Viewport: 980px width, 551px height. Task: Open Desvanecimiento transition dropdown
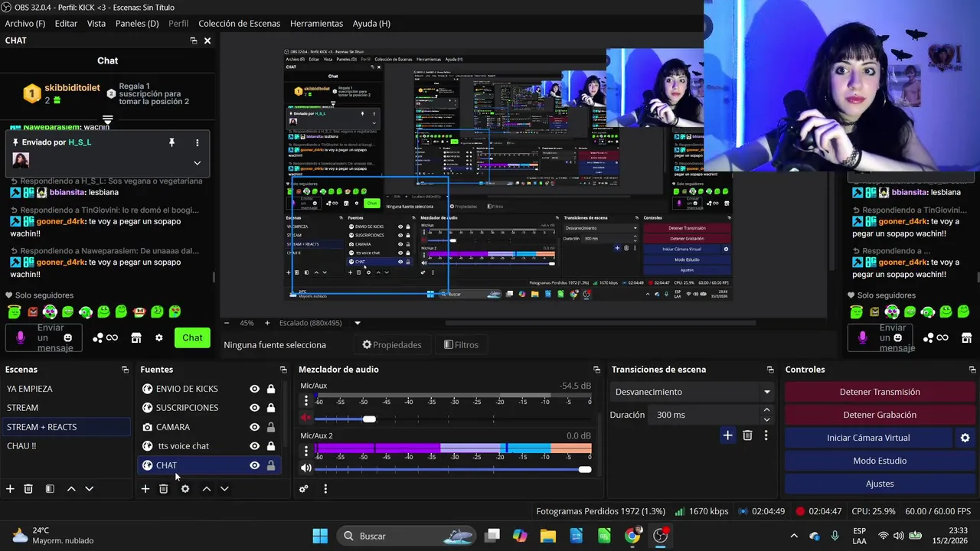click(691, 392)
